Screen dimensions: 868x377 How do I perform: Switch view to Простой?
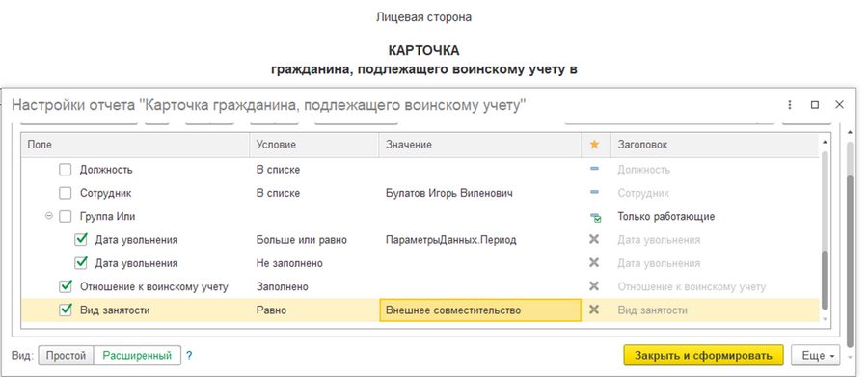(66, 356)
